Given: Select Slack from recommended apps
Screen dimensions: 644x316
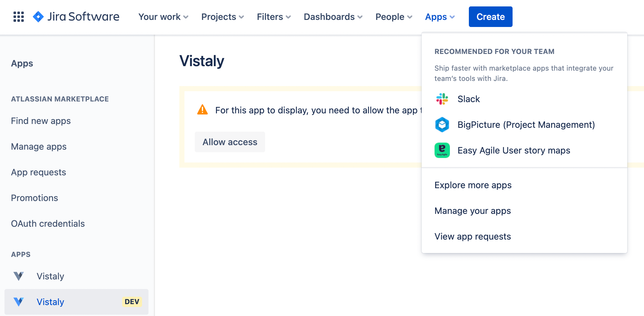Looking at the screenshot, I should [x=524, y=99].
